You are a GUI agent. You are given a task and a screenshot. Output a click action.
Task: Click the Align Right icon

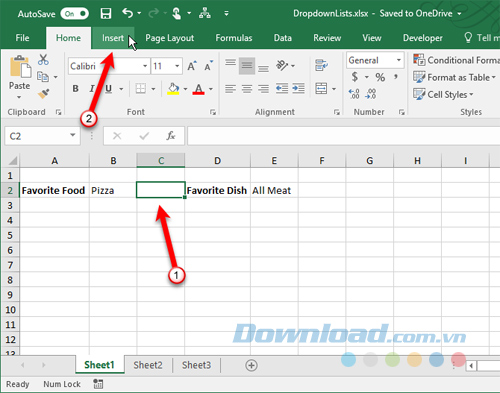(x=263, y=89)
